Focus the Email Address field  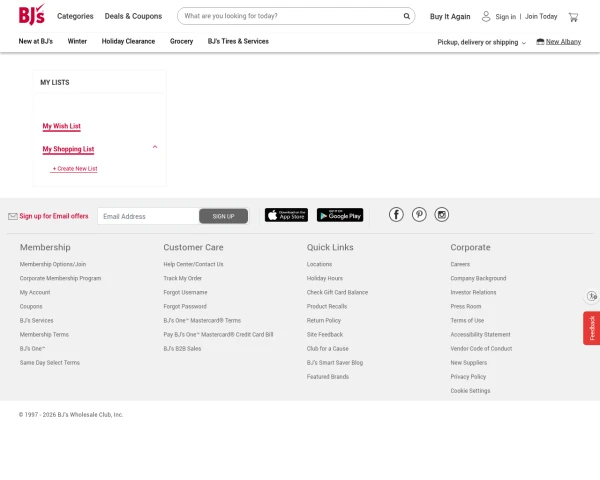coord(148,216)
